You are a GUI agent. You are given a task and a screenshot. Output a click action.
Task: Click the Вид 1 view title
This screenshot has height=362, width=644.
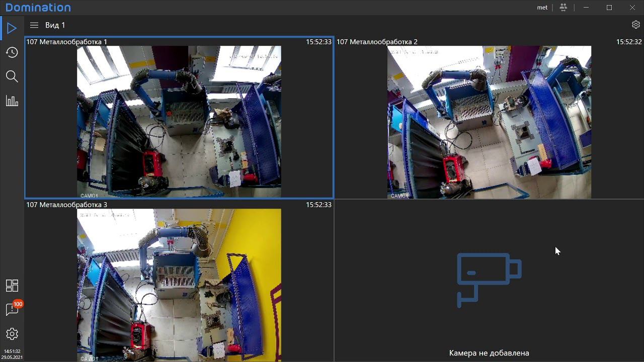click(x=55, y=25)
